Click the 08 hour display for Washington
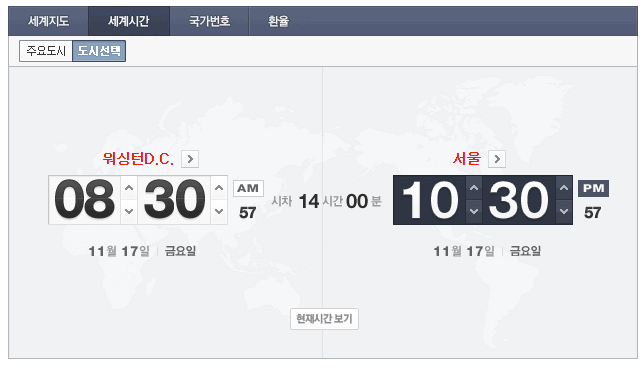 tap(85, 200)
